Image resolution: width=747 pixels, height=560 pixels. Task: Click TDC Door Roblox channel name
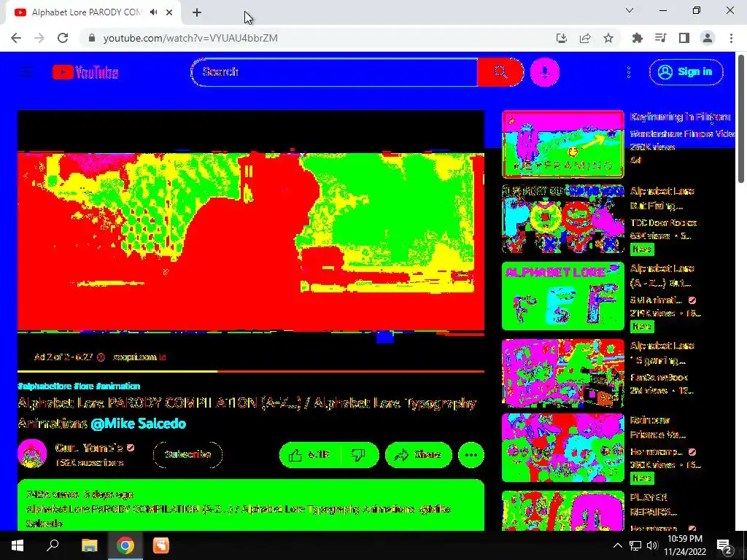coord(663,223)
